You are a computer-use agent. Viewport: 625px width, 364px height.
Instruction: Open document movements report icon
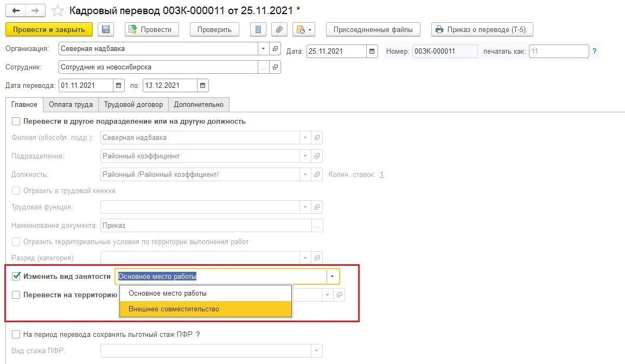(258, 29)
